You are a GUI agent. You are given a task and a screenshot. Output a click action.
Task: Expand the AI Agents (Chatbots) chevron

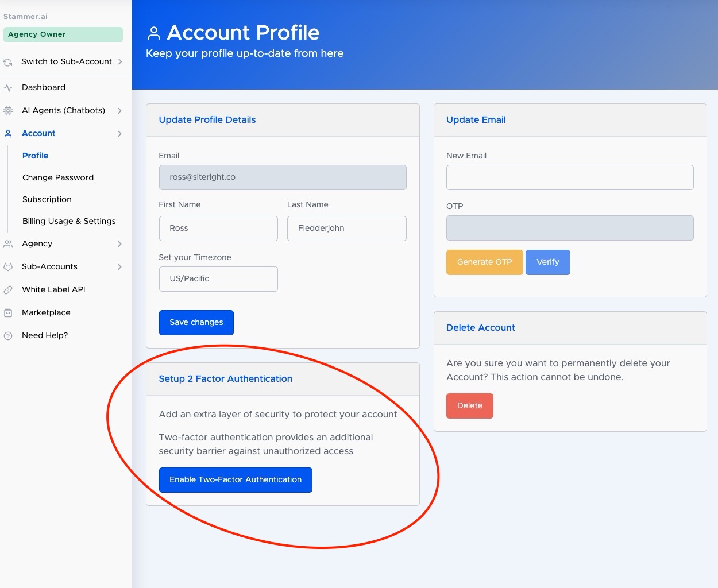point(119,111)
